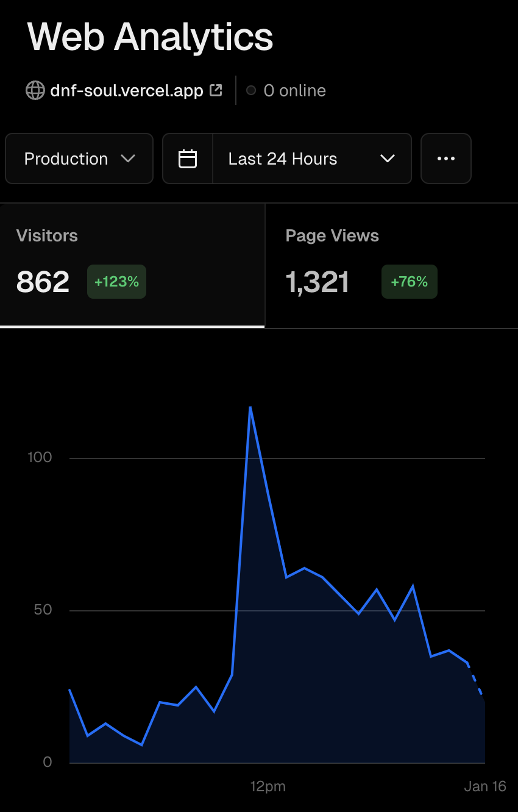
Task: Open the Production environment dropdown
Action: coord(79,159)
